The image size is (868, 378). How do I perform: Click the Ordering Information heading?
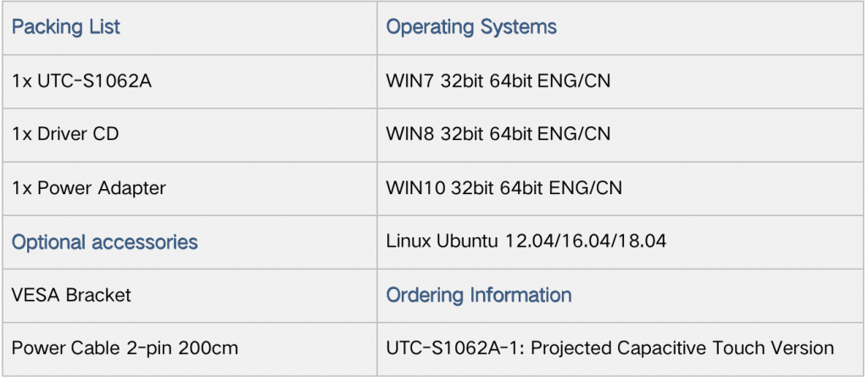479,295
